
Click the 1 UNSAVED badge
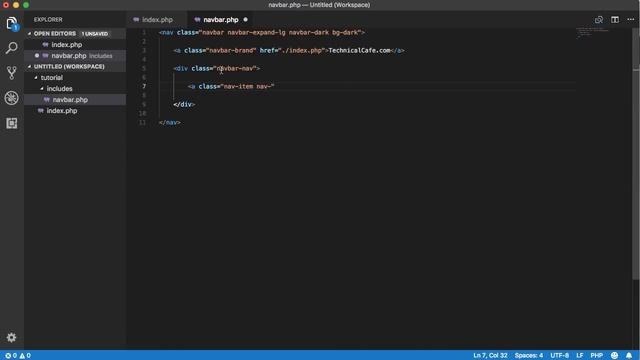point(95,33)
